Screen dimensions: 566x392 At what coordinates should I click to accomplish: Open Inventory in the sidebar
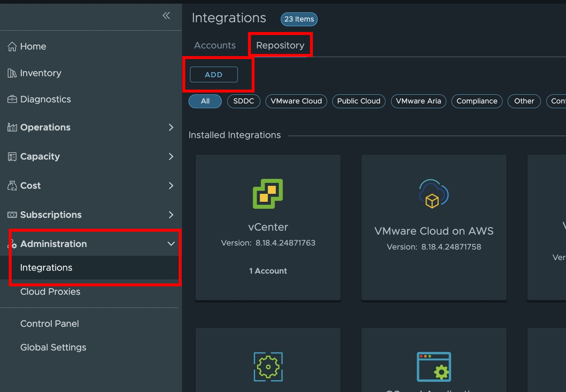pyautogui.click(x=41, y=73)
